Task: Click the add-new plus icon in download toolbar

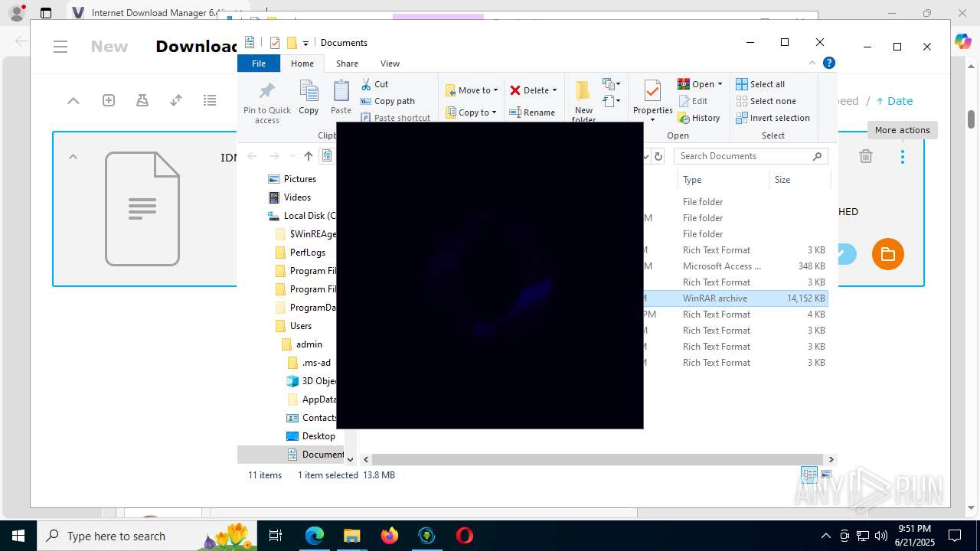Action: click(109, 100)
